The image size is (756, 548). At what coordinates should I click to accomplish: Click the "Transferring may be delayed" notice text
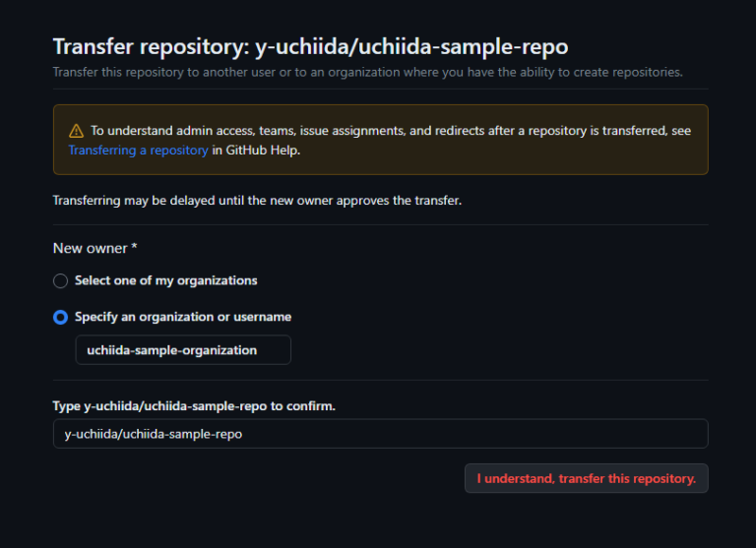coord(256,201)
